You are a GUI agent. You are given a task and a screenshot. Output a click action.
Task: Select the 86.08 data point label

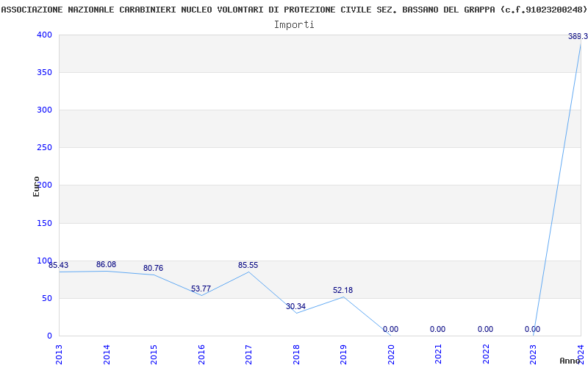click(x=106, y=264)
